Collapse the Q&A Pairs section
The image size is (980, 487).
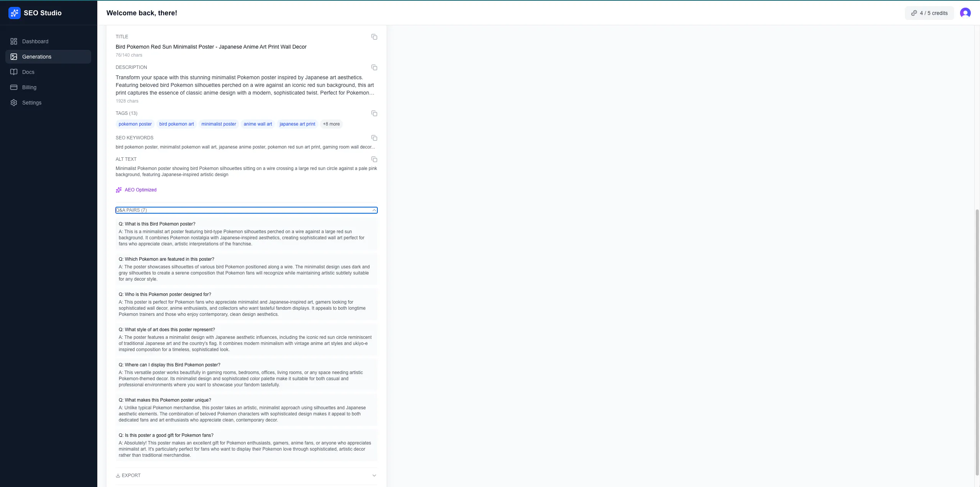click(x=246, y=210)
